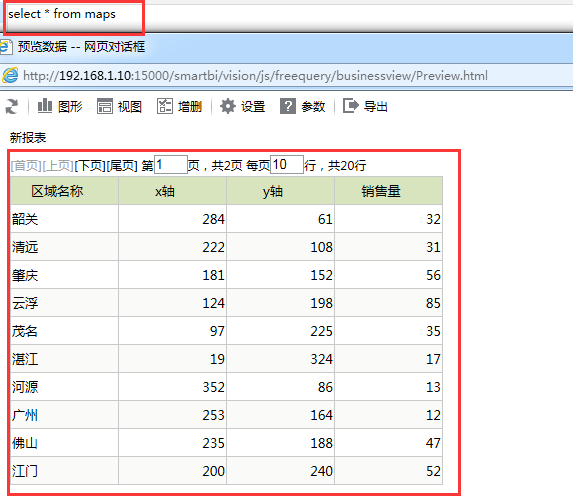The width and height of the screenshot is (573, 503).
Task: Click the 首页 first page link
Action: point(26,166)
